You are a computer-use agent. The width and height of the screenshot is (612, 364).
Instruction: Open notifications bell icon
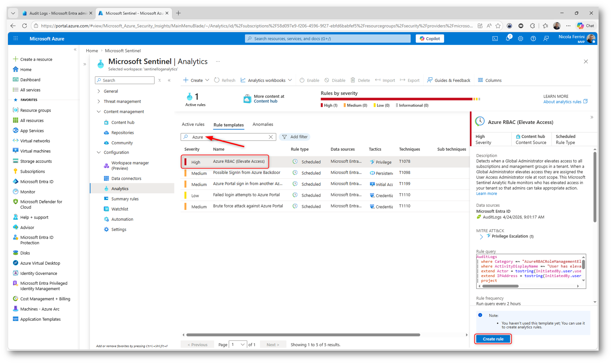[508, 38]
